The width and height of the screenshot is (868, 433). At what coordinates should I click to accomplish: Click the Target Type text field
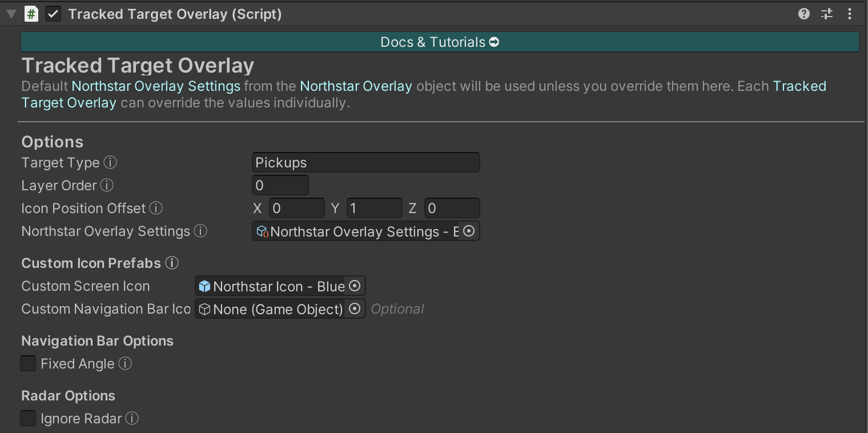coord(365,163)
